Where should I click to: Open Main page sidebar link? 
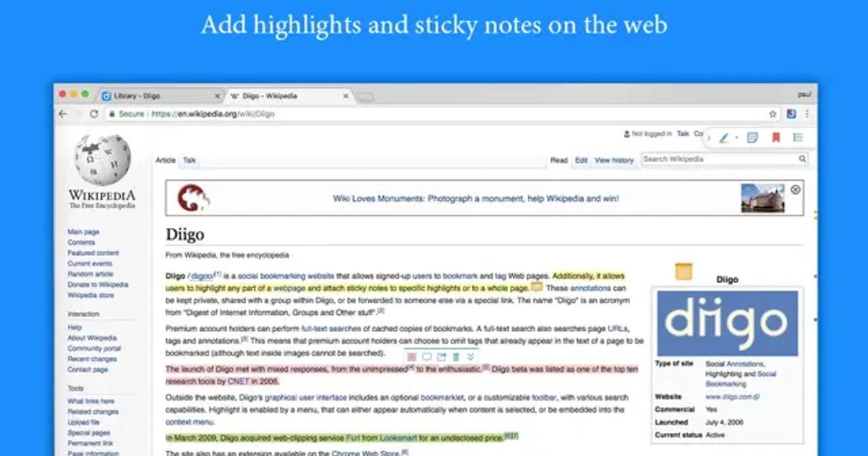(84, 232)
